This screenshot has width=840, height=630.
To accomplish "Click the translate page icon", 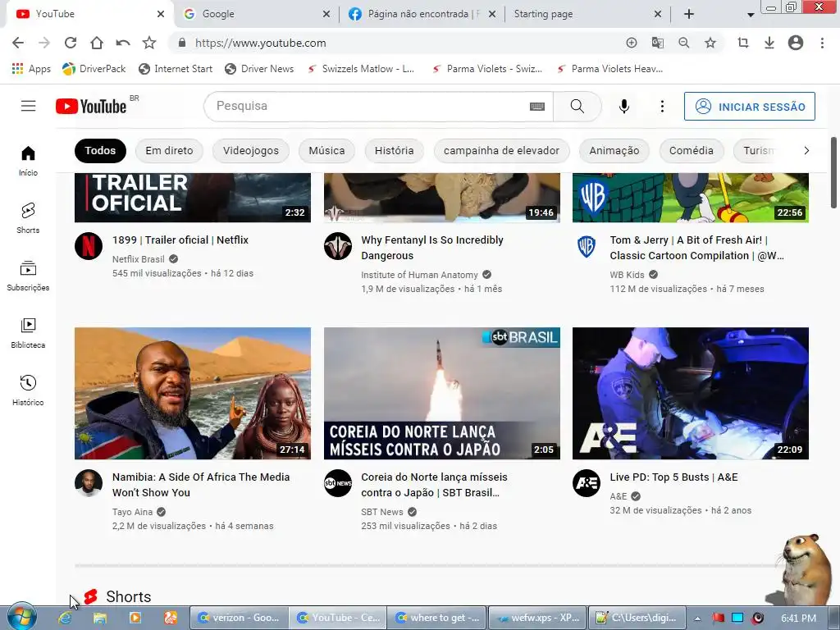I will click(658, 43).
